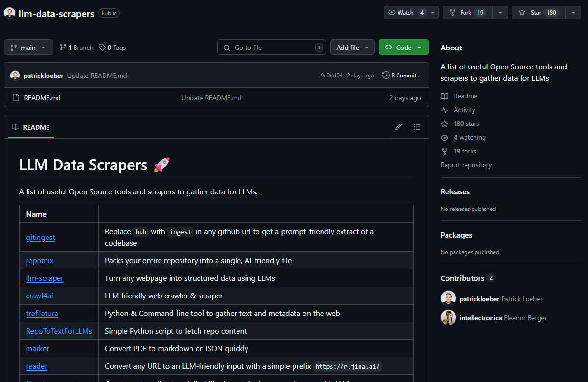588x382 pixels.
Task: Open the green Code dropdown
Action: (x=404, y=48)
